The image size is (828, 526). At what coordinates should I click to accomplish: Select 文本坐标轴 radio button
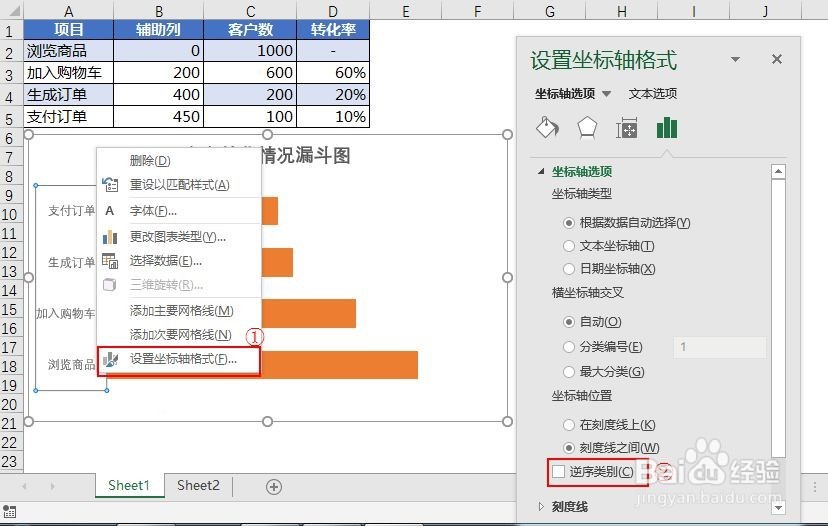pos(569,246)
